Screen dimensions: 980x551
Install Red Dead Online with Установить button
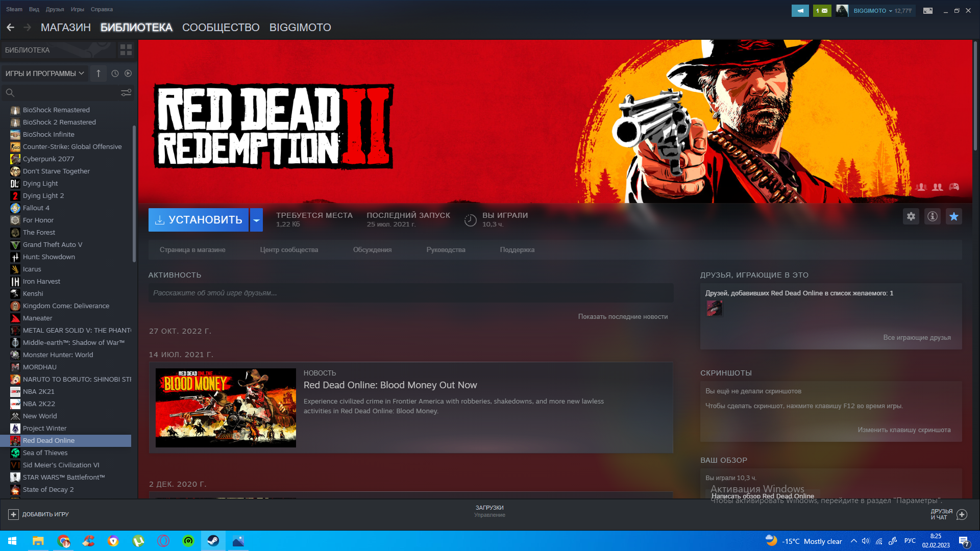199,220
